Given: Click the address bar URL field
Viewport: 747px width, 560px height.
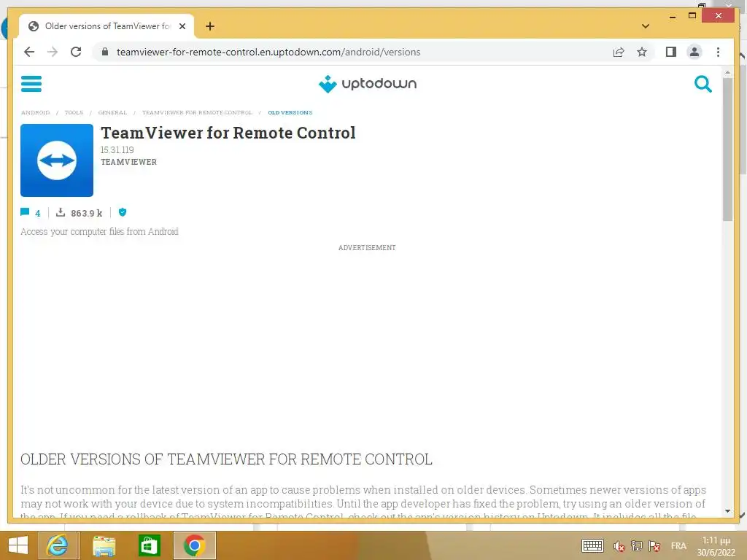Looking at the screenshot, I should (268, 52).
